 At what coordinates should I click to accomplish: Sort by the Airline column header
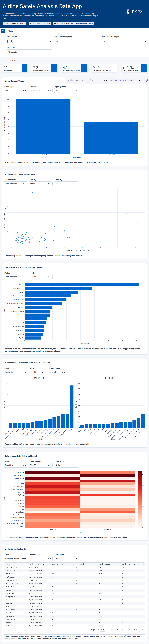point(8,564)
